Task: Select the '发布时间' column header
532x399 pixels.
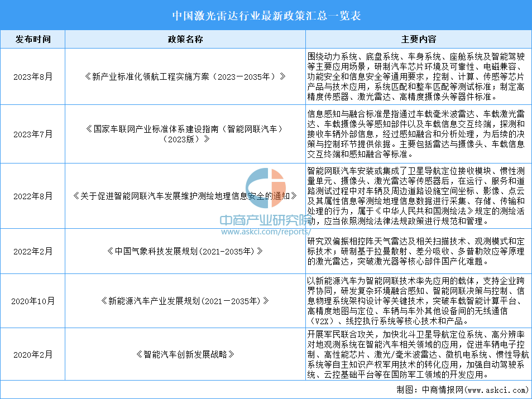Action: pos(33,40)
